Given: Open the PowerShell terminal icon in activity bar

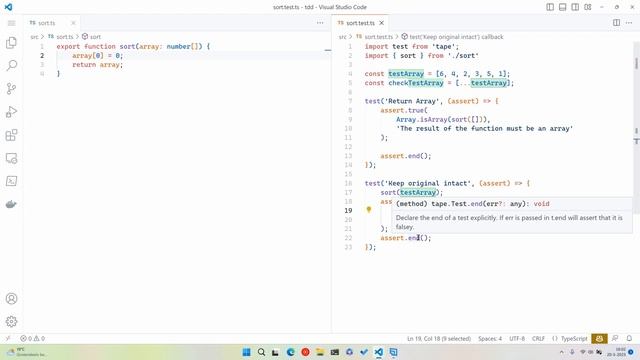Looking at the screenshot, I should click(x=11, y=181).
